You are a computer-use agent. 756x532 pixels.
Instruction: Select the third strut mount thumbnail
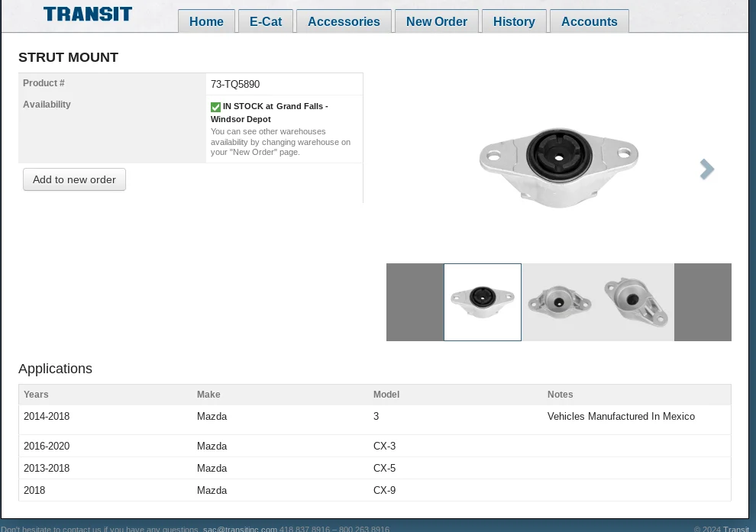(x=635, y=302)
